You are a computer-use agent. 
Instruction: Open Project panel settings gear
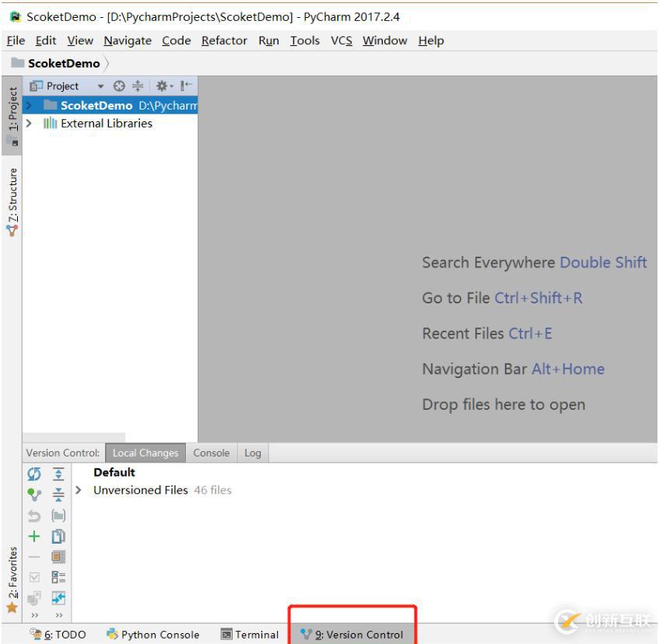(x=164, y=86)
